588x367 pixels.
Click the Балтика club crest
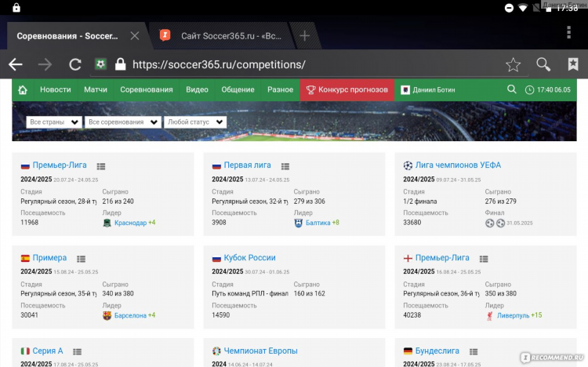pos(298,223)
